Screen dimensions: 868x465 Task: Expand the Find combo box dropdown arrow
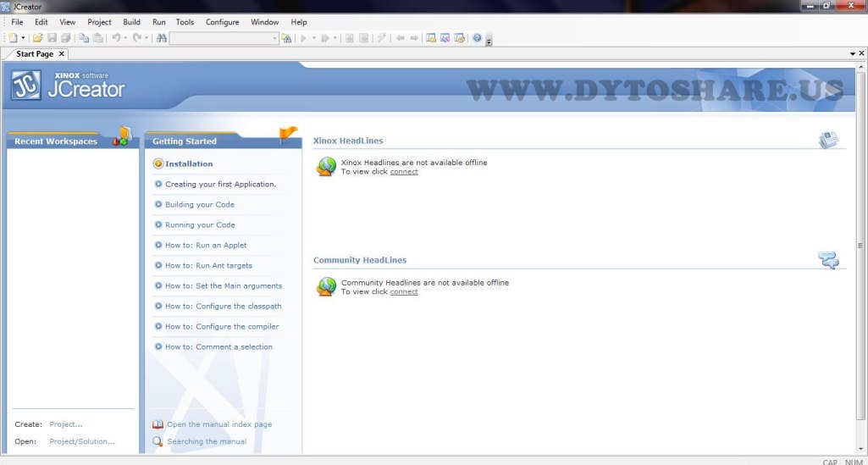point(274,38)
